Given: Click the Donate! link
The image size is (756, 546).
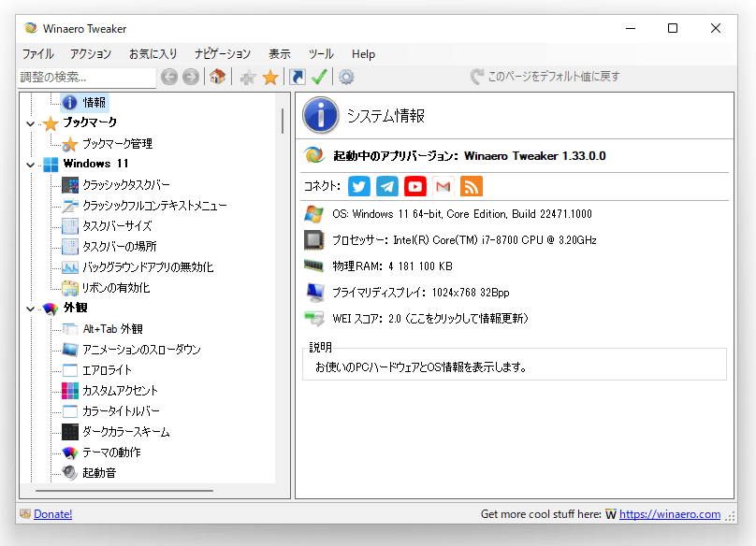Looking at the screenshot, I should [53, 514].
